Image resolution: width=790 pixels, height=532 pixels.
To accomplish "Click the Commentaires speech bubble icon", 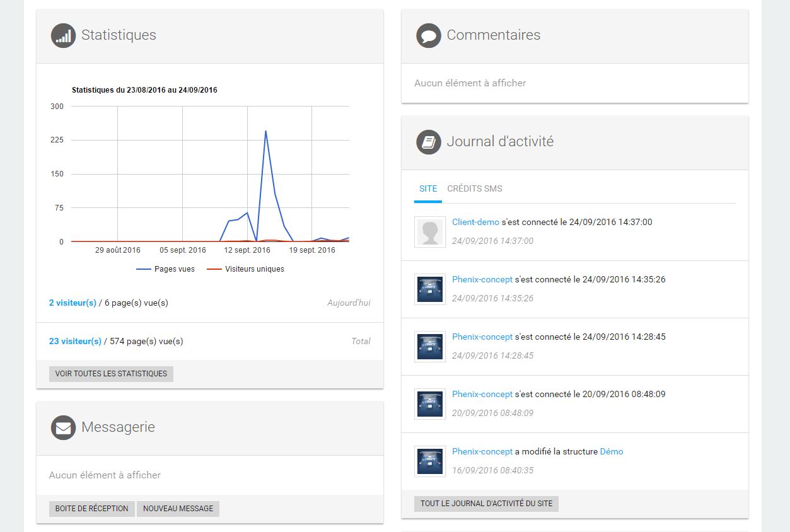I will coord(429,35).
